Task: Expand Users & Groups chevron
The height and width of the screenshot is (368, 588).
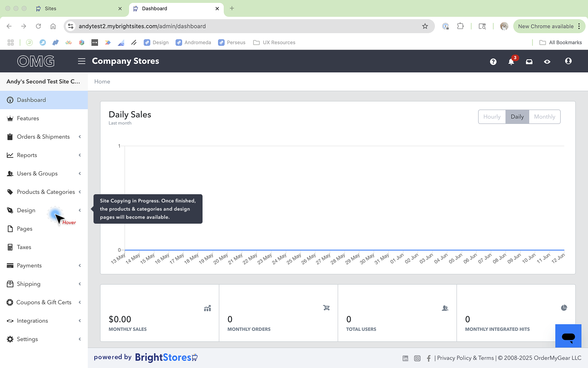Action: coord(80,174)
